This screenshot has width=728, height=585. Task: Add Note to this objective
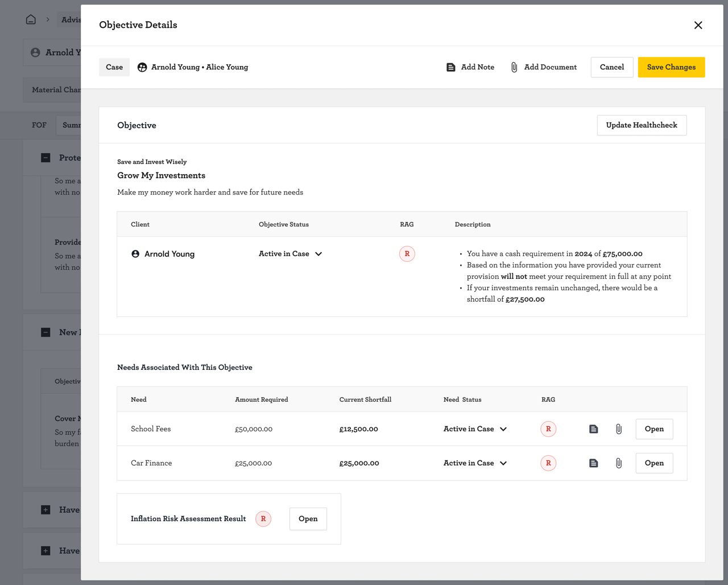tap(470, 67)
